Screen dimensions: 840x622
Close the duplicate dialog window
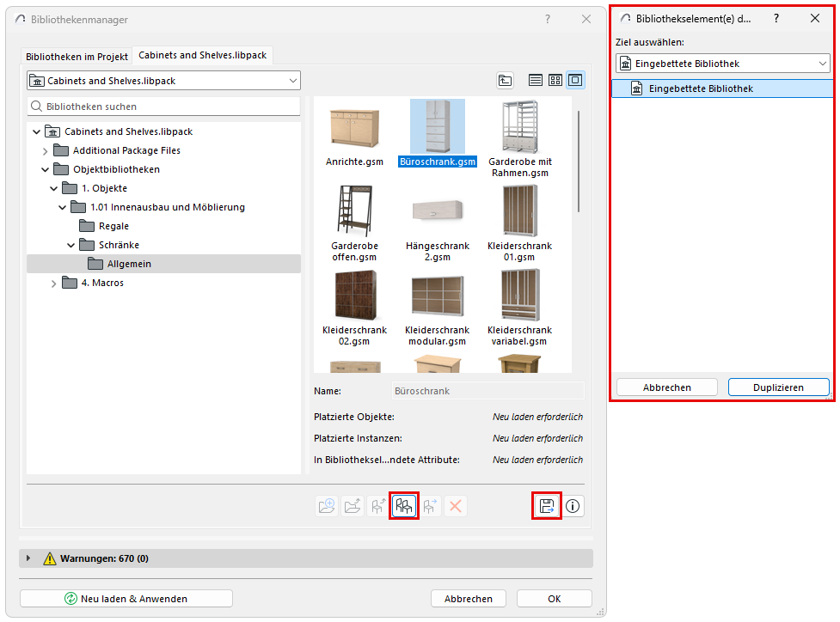[x=815, y=18]
